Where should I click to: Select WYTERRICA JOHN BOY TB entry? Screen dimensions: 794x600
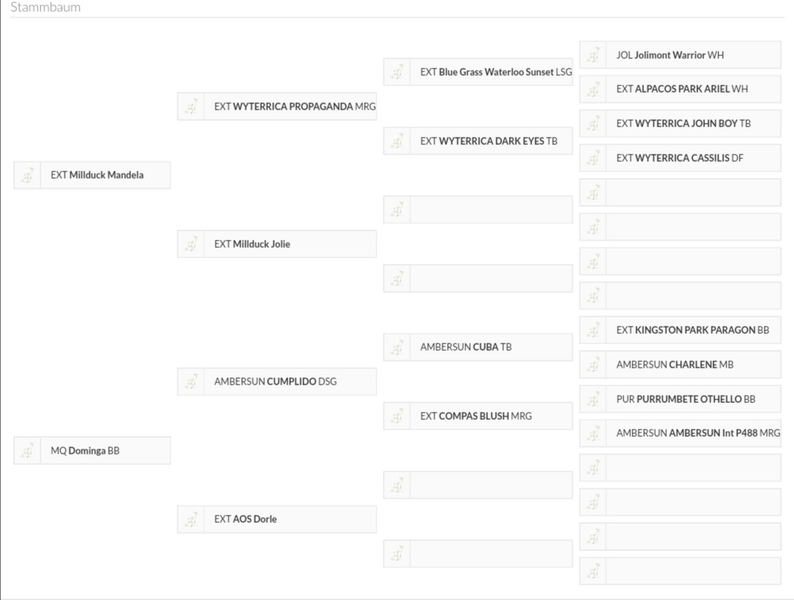683,124
